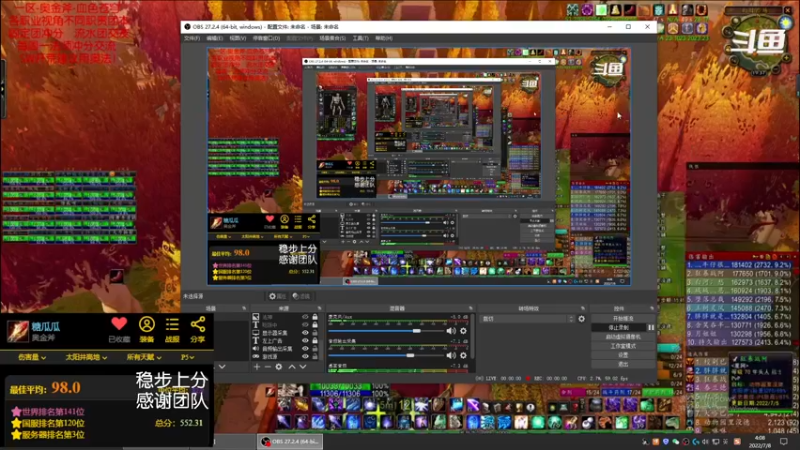Viewport: 800px width, 450px height.
Task: Open the 停靠窗口(D) menu
Action: pyautogui.click(x=266, y=38)
